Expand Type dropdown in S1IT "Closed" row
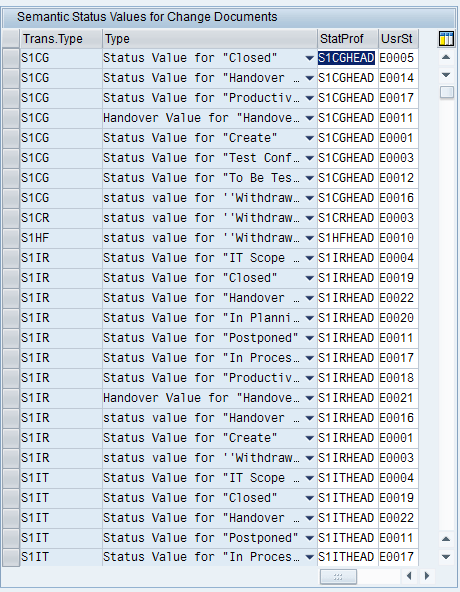This screenshot has height=592, width=460. (x=309, y=498)
